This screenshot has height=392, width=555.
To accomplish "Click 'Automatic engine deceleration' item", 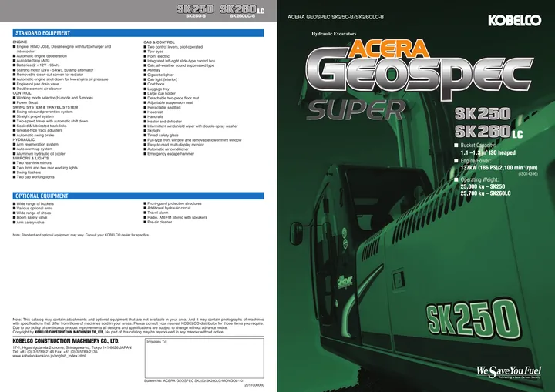I will tap(42, 56).
